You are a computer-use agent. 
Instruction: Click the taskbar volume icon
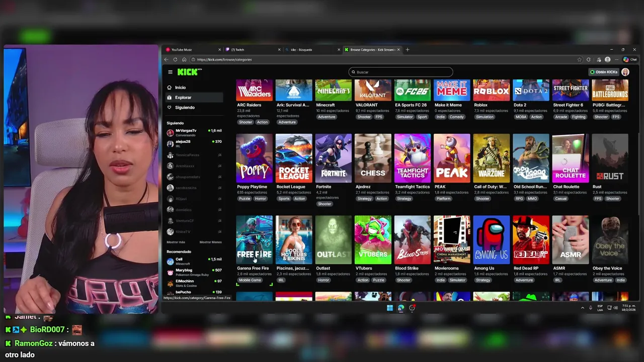click(x=615, y=308)
